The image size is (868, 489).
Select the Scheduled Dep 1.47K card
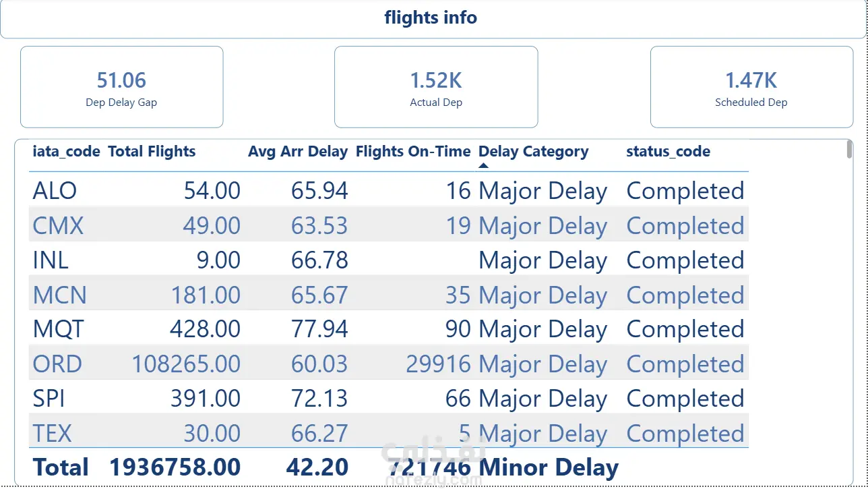(x=751, y=87)
